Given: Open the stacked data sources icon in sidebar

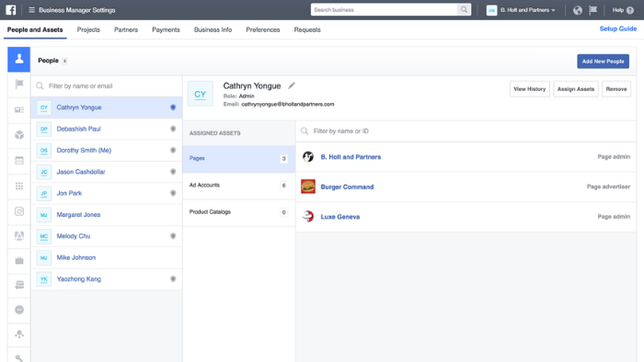Looking at the screenshot, I should (x=19, y=285).
